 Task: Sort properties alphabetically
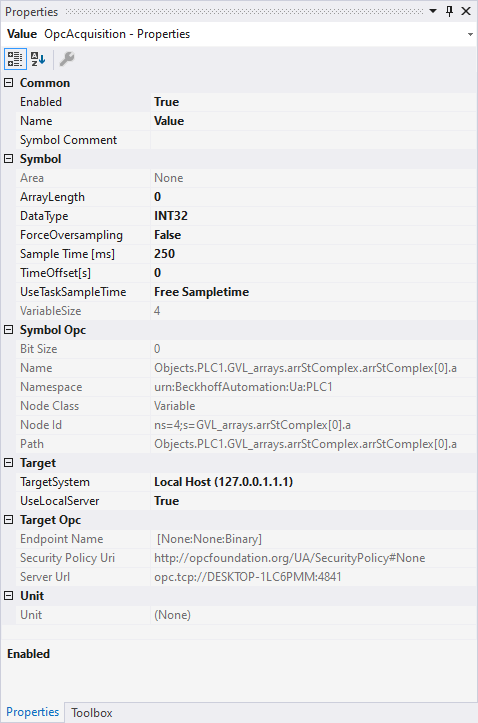tap(38, 59)
